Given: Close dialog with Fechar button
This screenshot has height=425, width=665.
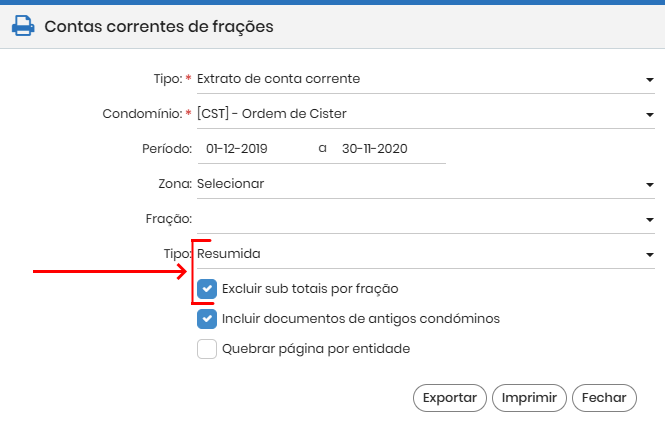Looking at the screenshot, I should [604, 398].
